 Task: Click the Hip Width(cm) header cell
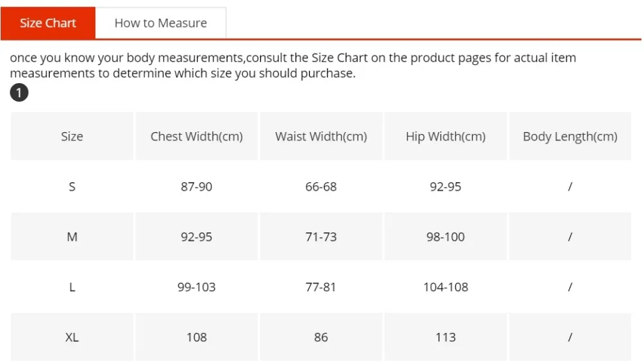point(446,136)
